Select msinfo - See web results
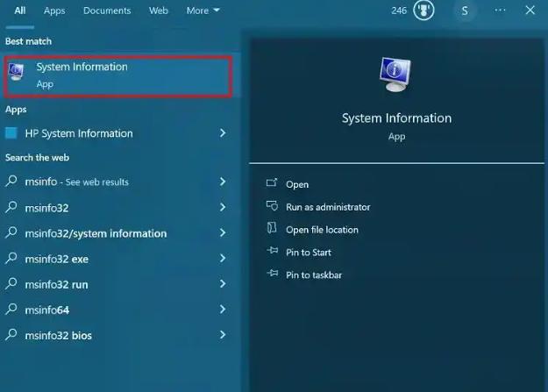The width and height of the screenshot is (548, 392). (77, 182)
